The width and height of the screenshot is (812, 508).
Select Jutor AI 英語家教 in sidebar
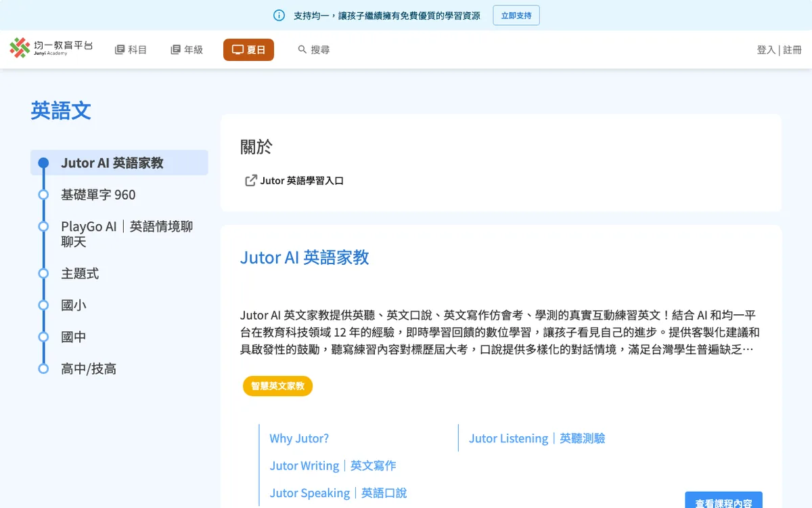coord(119,163)
